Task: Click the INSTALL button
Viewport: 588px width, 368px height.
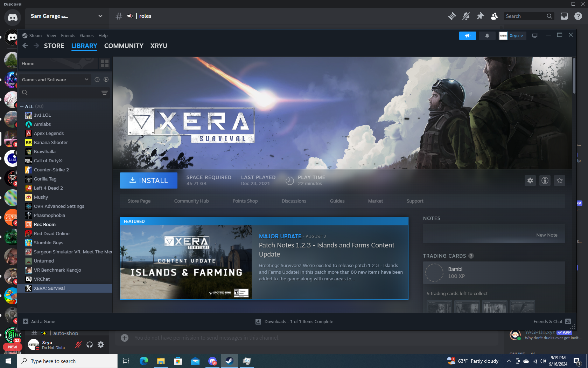Action: click(149, 180)
